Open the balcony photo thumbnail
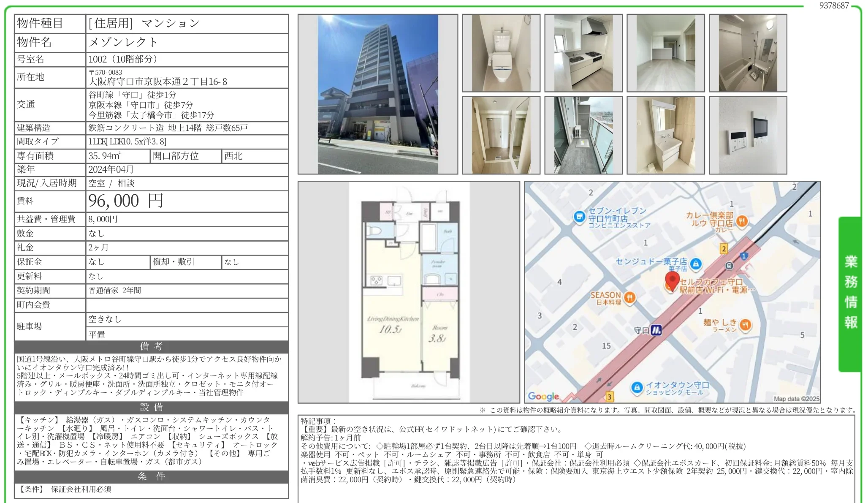This screenshot has width=868, height=503. point(583,135)
